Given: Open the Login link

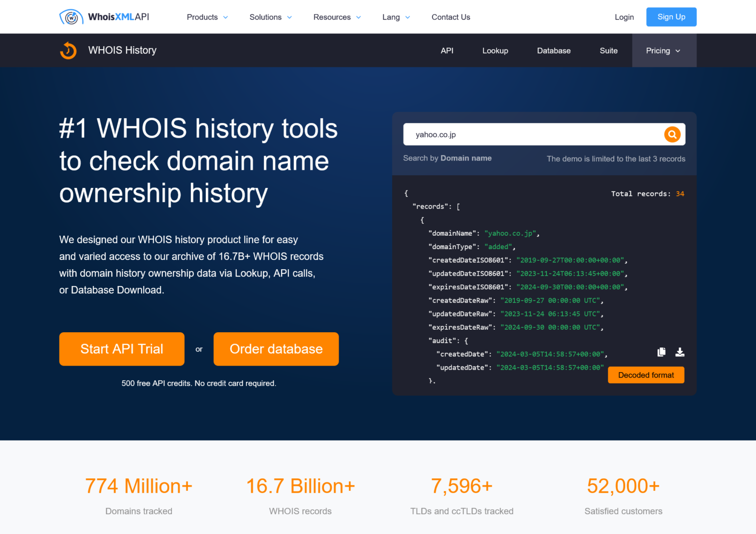Looking at the screenshot, I should (x=624, y=17).
